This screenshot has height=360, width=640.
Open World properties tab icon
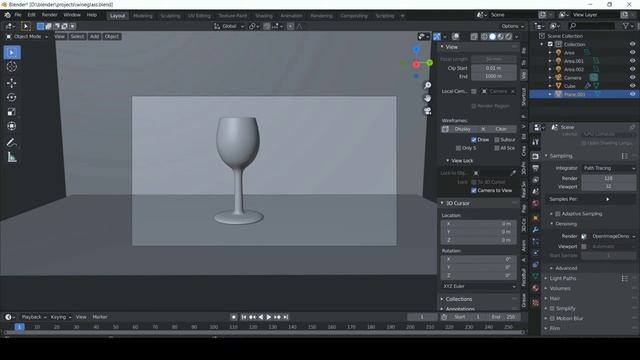click(x=536, y=203)
